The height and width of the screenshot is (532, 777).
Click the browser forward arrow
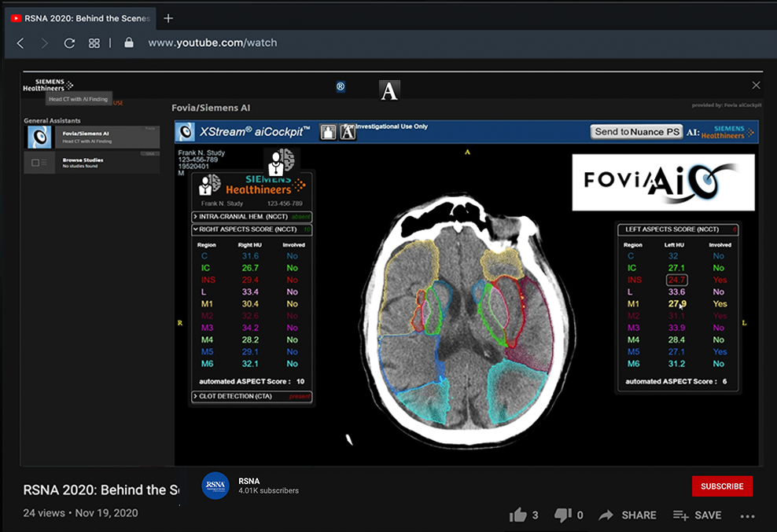click(45, 43)
